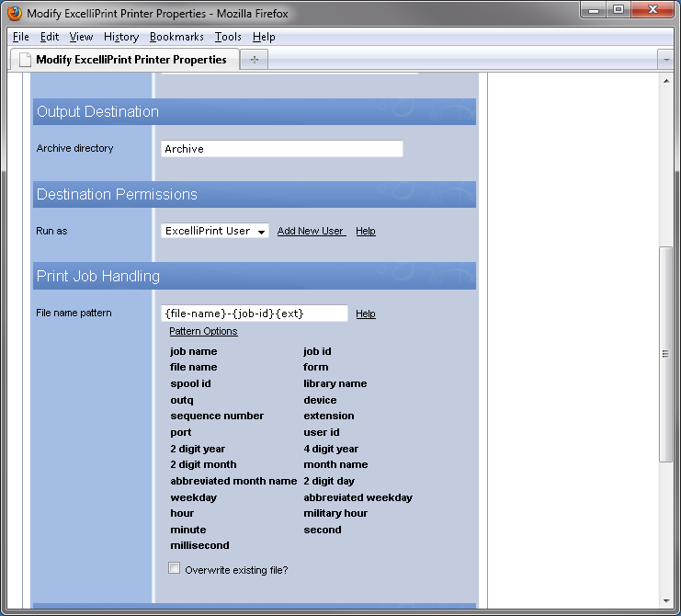The width and height of the screenshot is (681, 616).
Task: Enable Overwrite existing file checkbox
Action: tap(175, 568)
